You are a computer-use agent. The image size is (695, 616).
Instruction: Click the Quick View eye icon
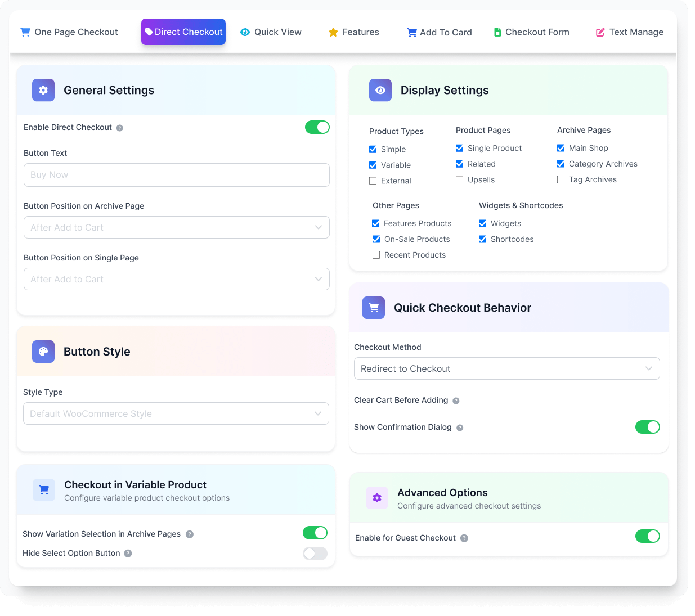coord(245,32)
